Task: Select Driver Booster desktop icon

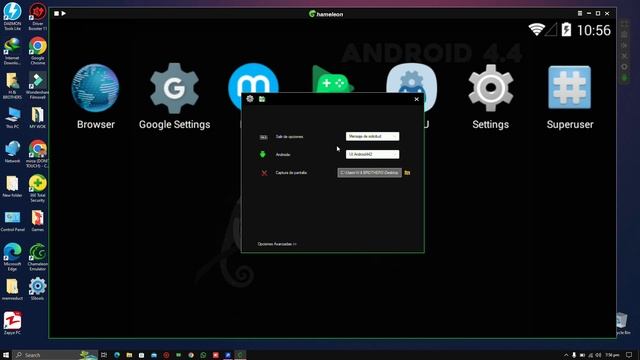Action: click(38, 16)
